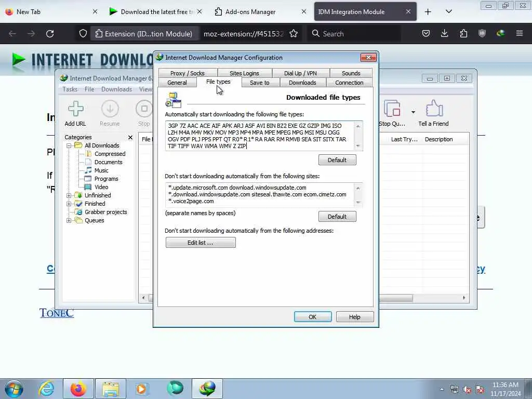Collapse the All Downloads tree node
Screen dimensions: 532x399
[x=69, y=145]
